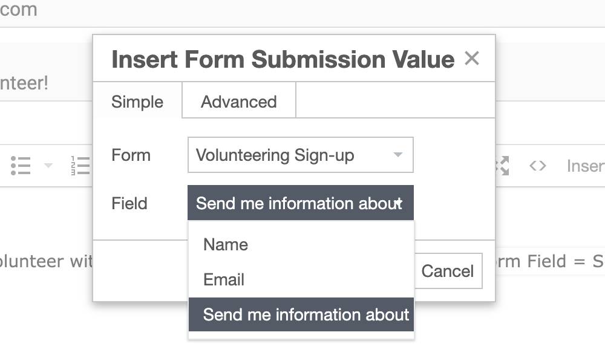605x364 pixels.
Task: Switch to the Simple tab
Action: click(137, 102)
